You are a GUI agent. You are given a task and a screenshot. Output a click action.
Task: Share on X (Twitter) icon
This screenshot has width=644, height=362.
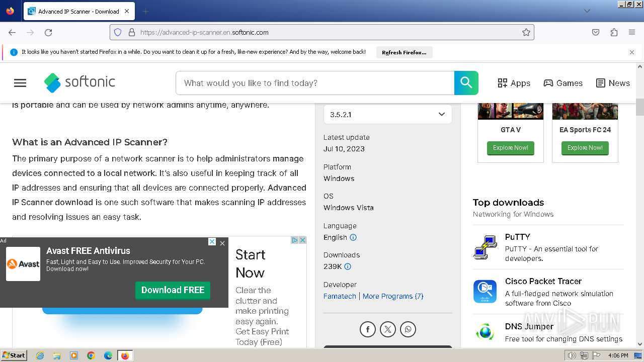coord(388,329)
